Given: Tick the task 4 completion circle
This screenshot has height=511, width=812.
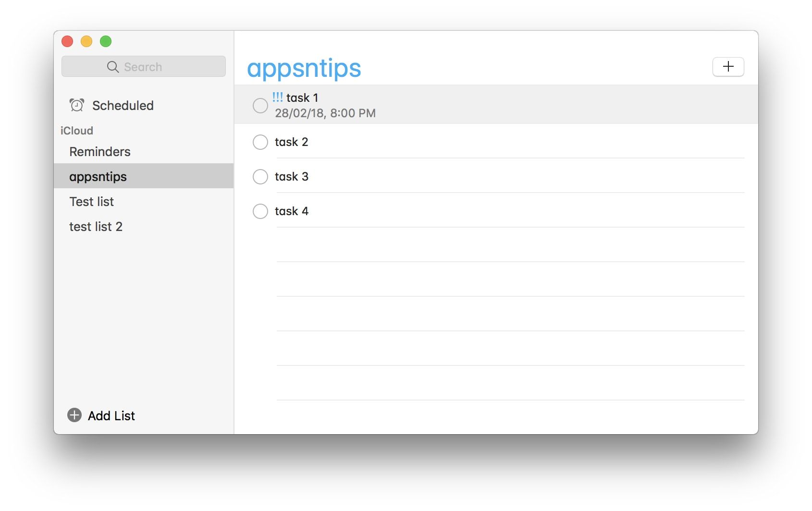Looking at the screenshot, I should [x=260, y=211].
